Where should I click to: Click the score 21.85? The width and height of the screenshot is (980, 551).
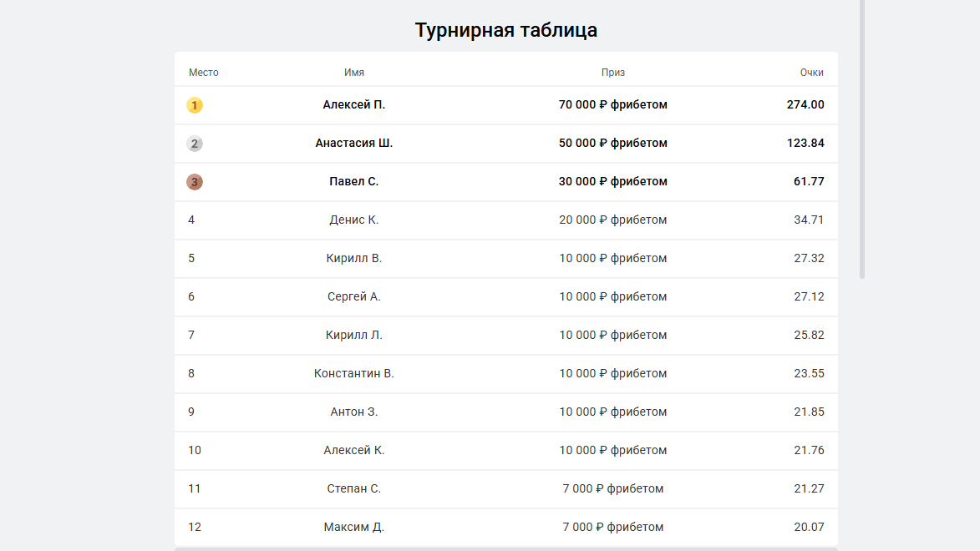click(x=809, y=412)
